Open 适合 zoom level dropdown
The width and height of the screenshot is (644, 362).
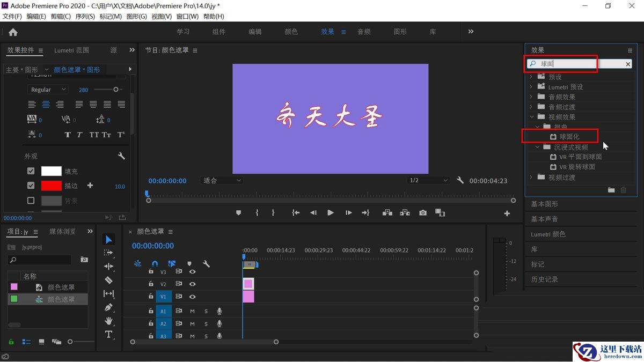222,181
